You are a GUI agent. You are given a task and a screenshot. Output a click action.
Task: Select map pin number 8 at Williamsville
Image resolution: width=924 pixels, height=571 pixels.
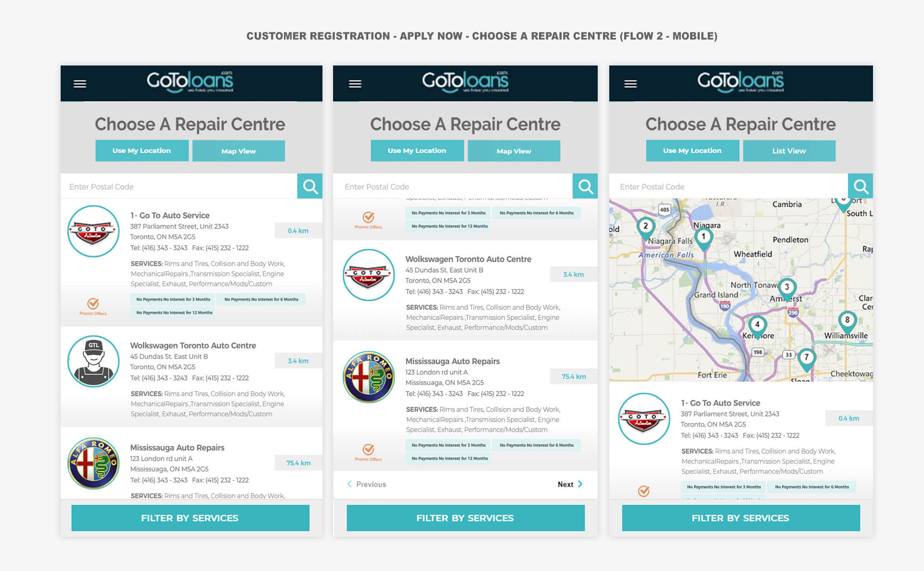[x=847, y=322]
